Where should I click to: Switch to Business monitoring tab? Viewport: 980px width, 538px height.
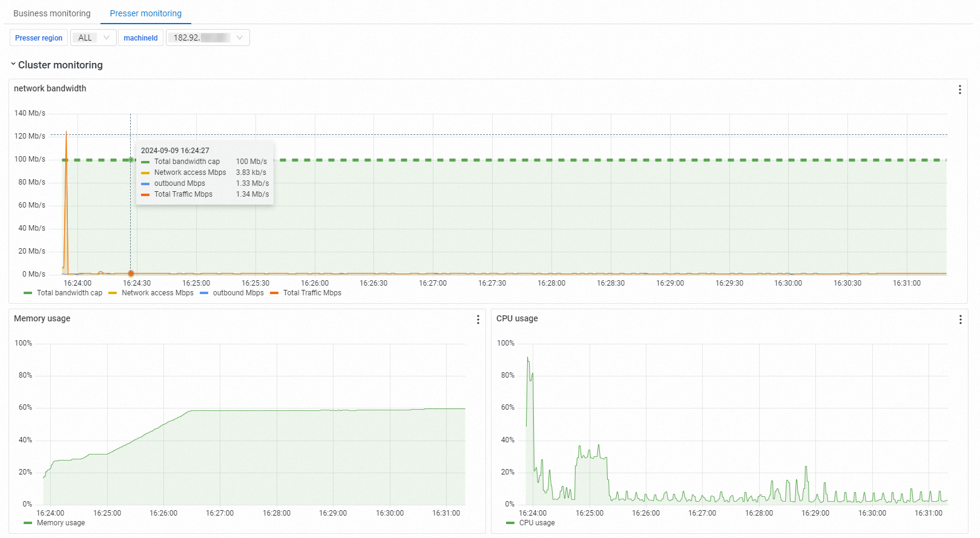pos(52,13)
